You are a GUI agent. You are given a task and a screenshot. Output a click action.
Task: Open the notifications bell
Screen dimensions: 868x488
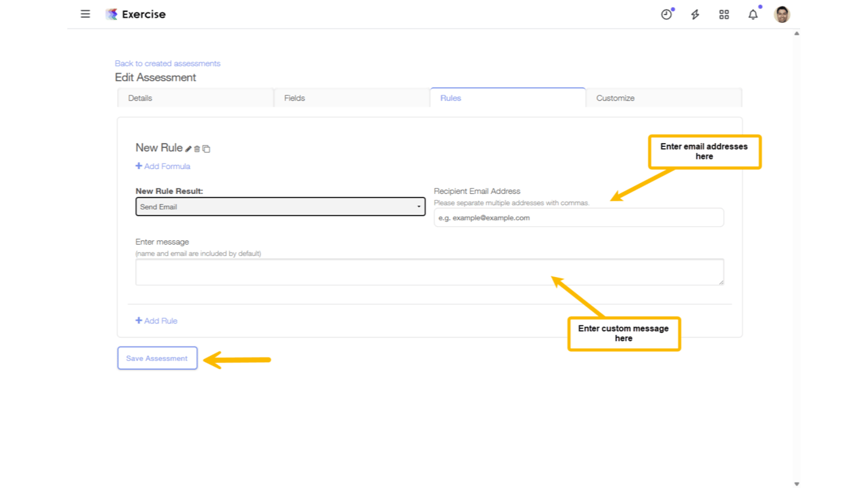753,14
